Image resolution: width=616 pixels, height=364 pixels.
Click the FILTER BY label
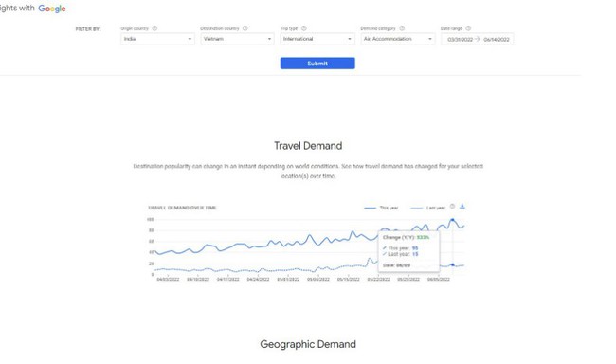coord(88,29)
